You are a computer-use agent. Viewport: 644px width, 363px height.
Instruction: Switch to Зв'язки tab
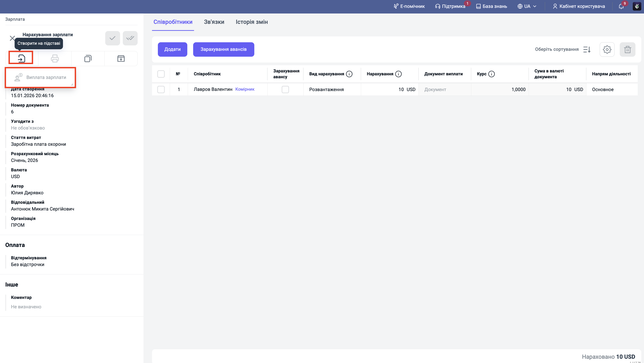click(214, 22)
